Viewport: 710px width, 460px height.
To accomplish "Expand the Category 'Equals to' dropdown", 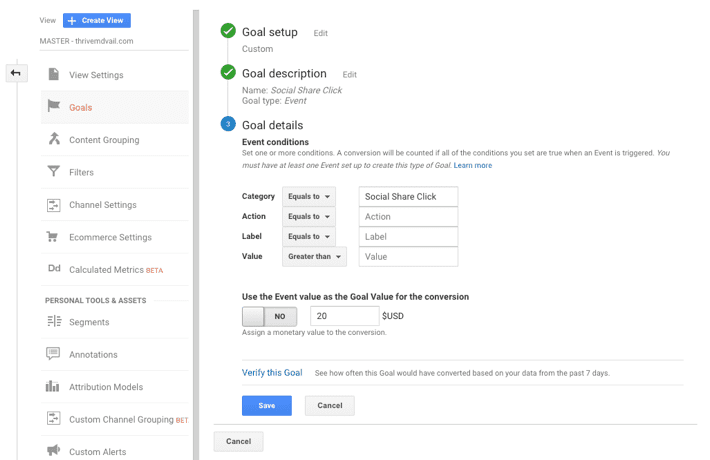I will (309, 196).
